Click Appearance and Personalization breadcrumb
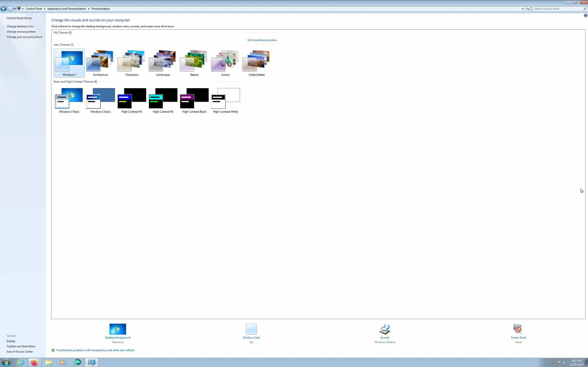 (x=67, y=9)
